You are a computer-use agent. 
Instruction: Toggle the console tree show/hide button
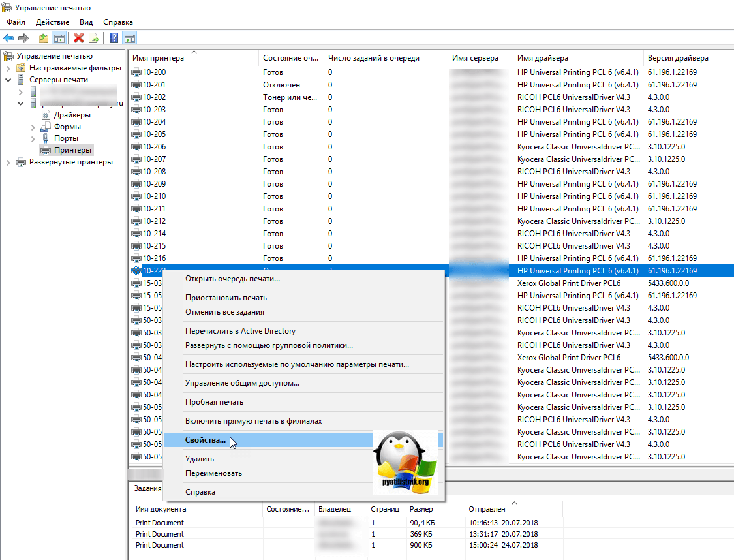tap(59, 39)
